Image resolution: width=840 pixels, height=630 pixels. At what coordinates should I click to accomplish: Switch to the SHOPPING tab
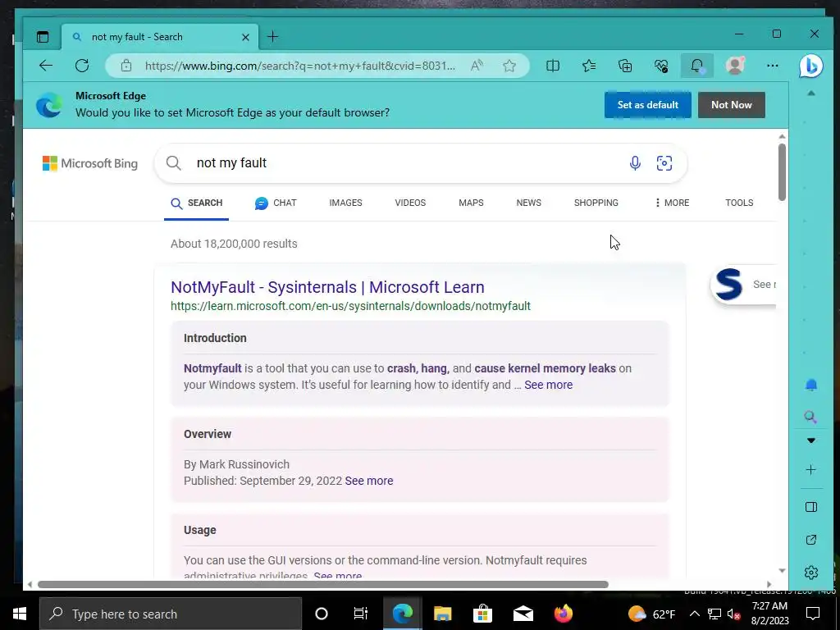596,203
